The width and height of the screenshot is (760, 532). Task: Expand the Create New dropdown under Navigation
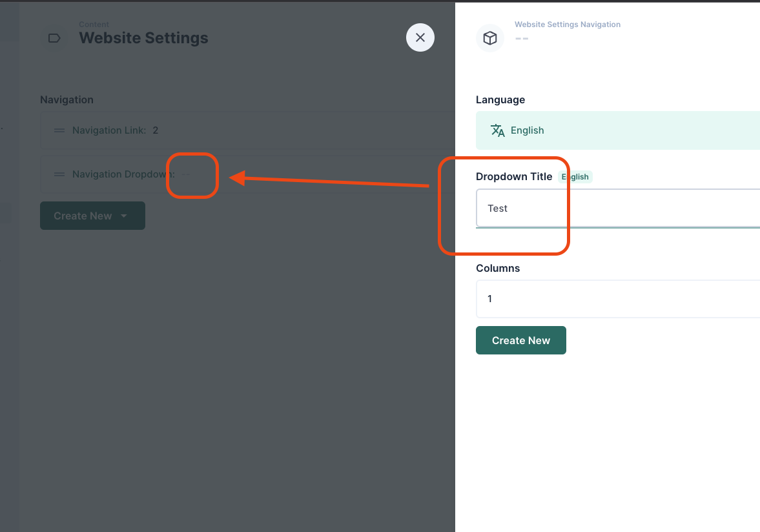(92, 216)
